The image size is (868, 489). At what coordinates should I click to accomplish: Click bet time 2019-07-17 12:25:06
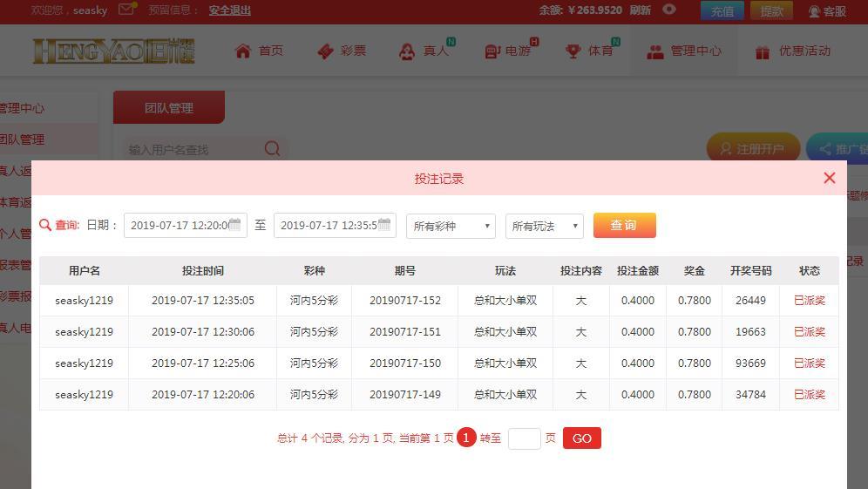pos(202,363)
